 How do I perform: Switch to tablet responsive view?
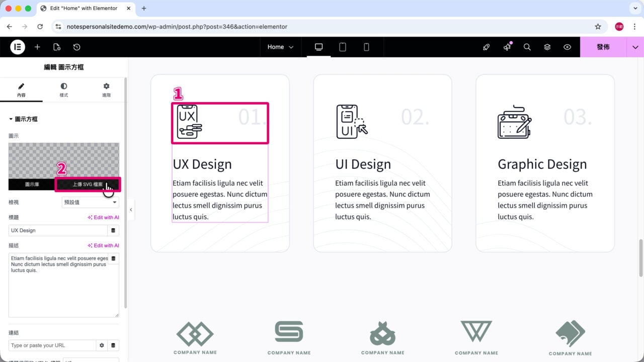pos(343,47)
